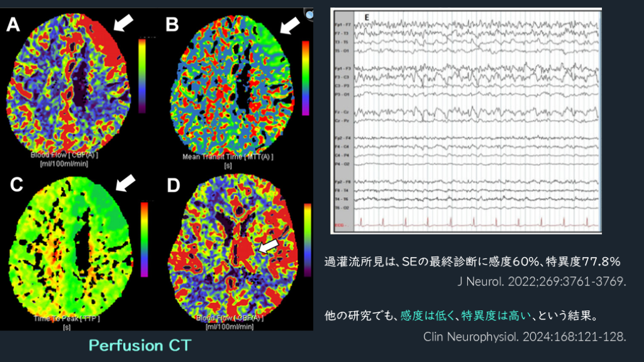Click the letter A panel label
This screenshot has width=644, height=362.
point(13,25)
